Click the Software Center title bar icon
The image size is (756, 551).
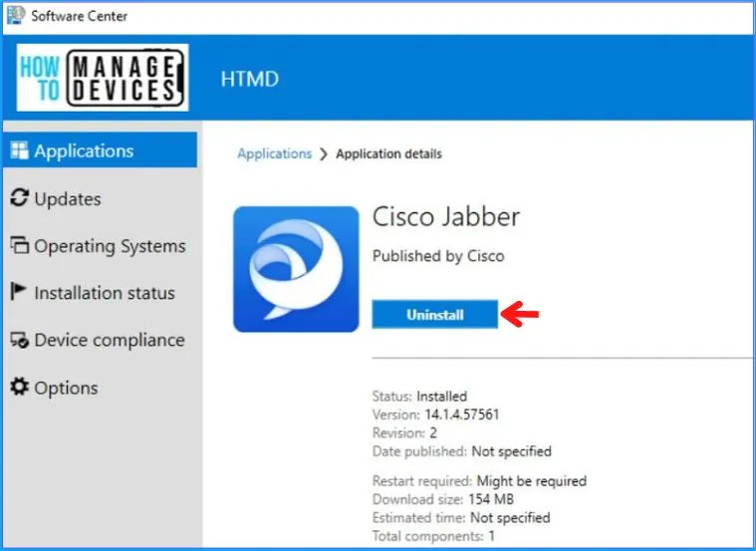(x=16, y=15)
